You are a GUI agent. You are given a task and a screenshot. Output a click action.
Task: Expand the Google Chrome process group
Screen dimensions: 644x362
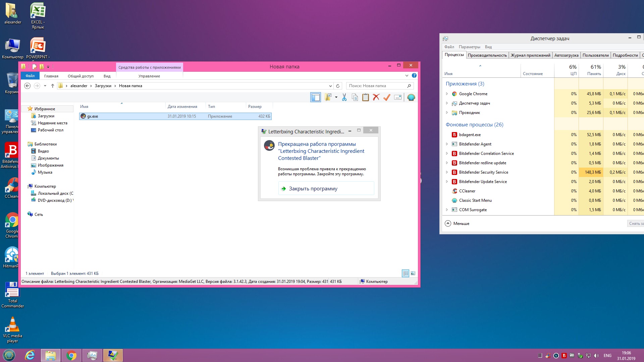(x=447, y=94)
